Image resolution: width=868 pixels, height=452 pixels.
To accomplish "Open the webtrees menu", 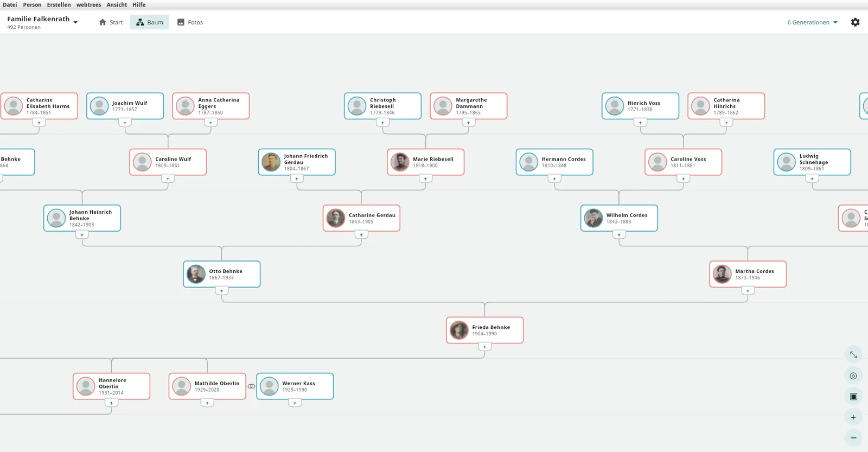I will [88, 5].
